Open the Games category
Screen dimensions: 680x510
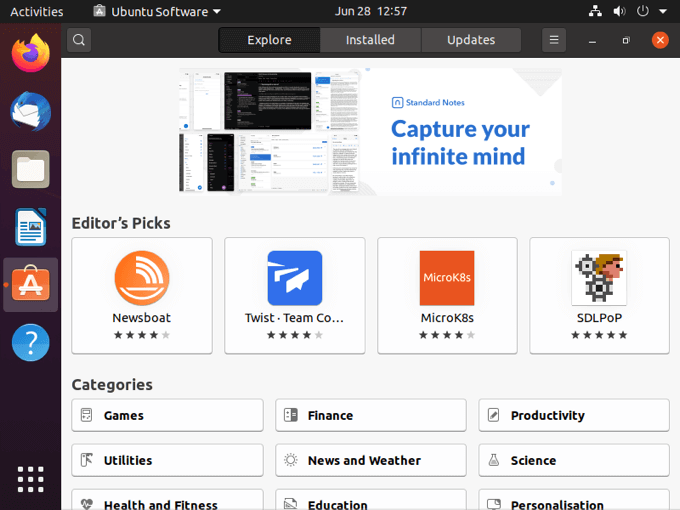coord(167,415)
